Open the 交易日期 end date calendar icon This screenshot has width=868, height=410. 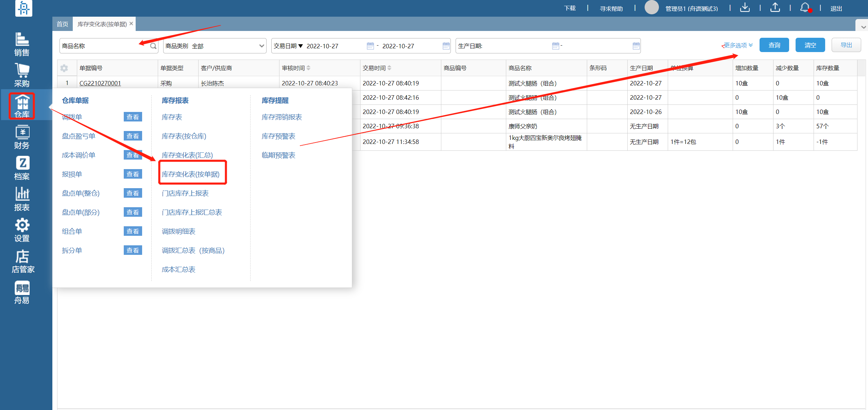coord(446,46)
